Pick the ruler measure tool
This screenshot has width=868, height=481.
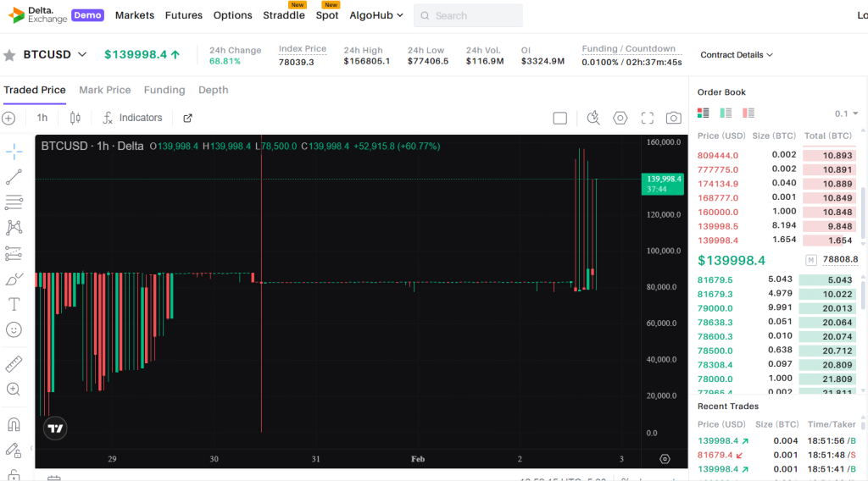[14, 364]
